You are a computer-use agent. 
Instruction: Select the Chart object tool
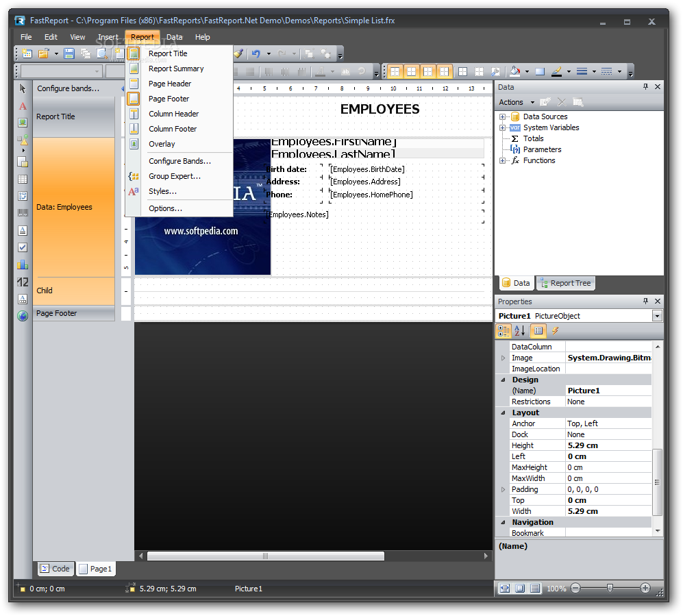(x=23, y=264)
